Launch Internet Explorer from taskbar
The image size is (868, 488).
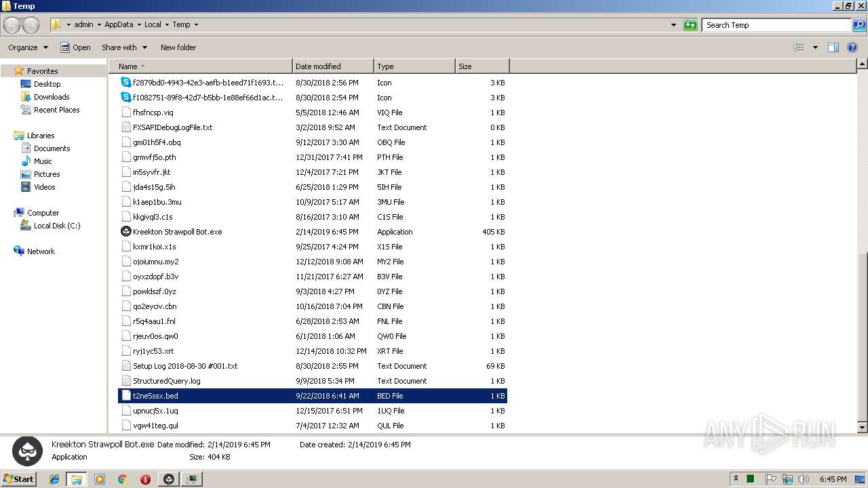point(54,479)
